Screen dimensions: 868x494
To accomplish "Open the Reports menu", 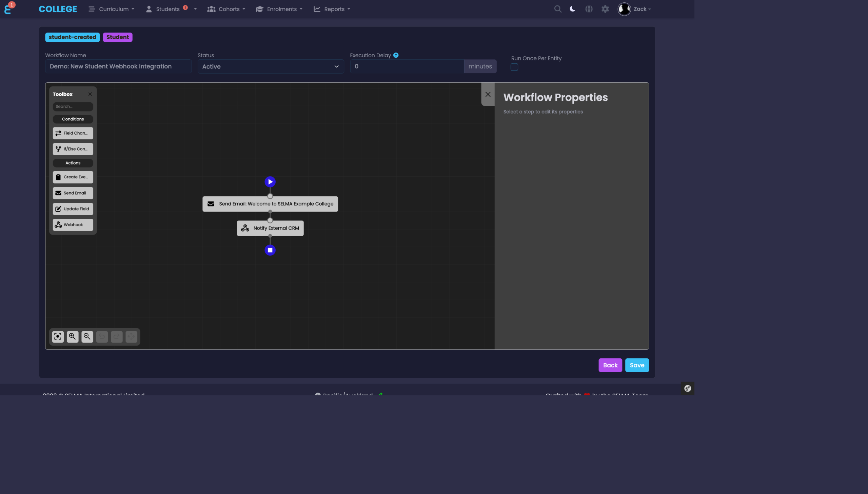I will coord(331,9).
